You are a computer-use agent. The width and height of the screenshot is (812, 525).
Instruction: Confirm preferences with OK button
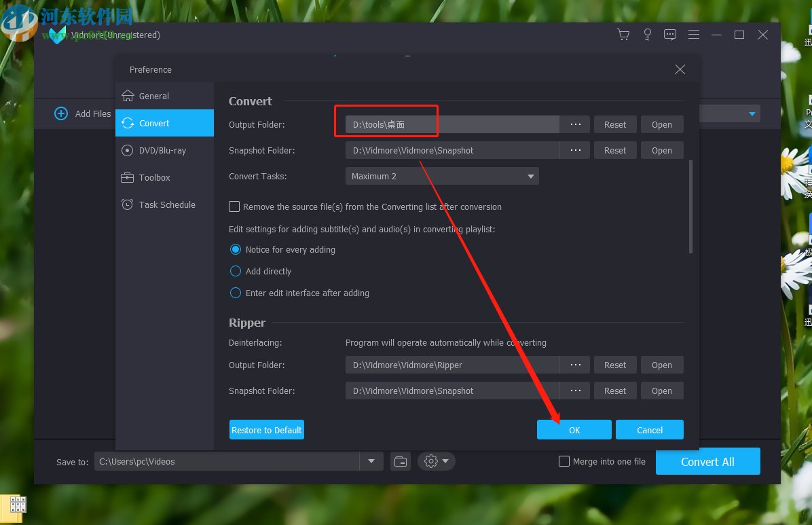pyautogui.click(x=574, y=430)
